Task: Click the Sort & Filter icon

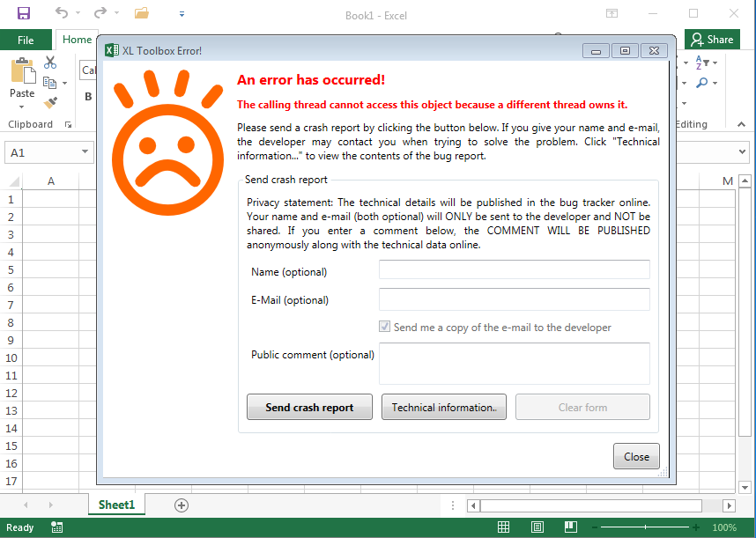Action: pos(702,63)
